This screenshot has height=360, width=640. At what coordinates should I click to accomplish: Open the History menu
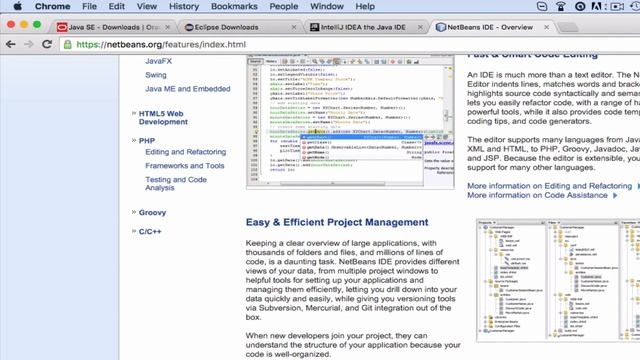(184, 6)
